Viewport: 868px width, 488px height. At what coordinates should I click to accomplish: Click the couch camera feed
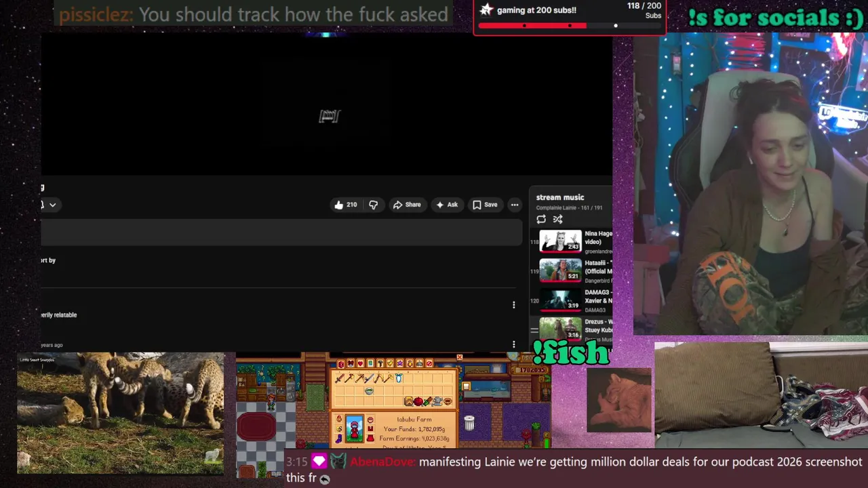click(761, 395)
